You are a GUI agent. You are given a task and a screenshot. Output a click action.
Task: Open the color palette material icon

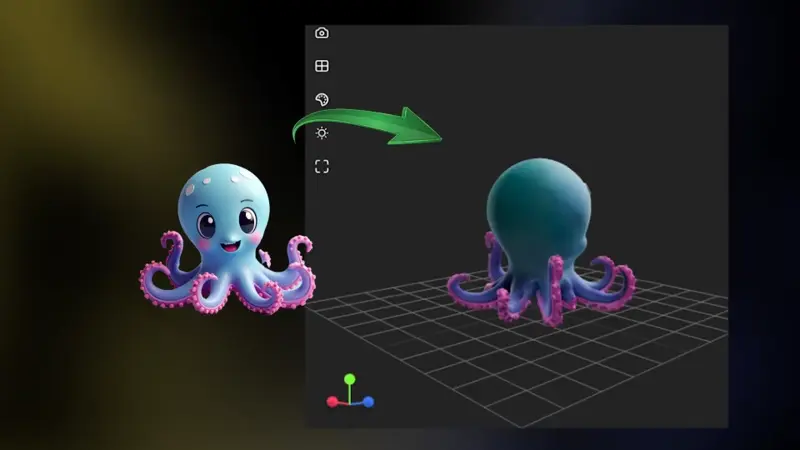(322, 99)
